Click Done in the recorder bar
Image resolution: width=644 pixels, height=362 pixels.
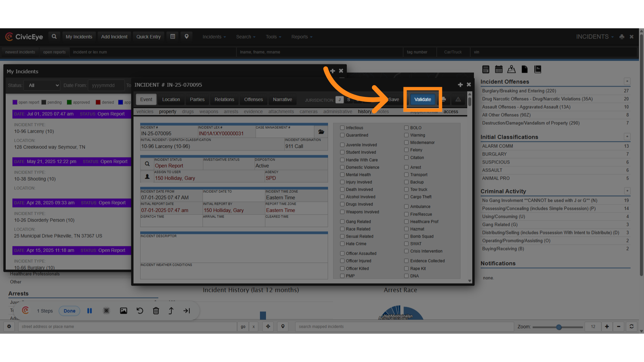(69, 311)
